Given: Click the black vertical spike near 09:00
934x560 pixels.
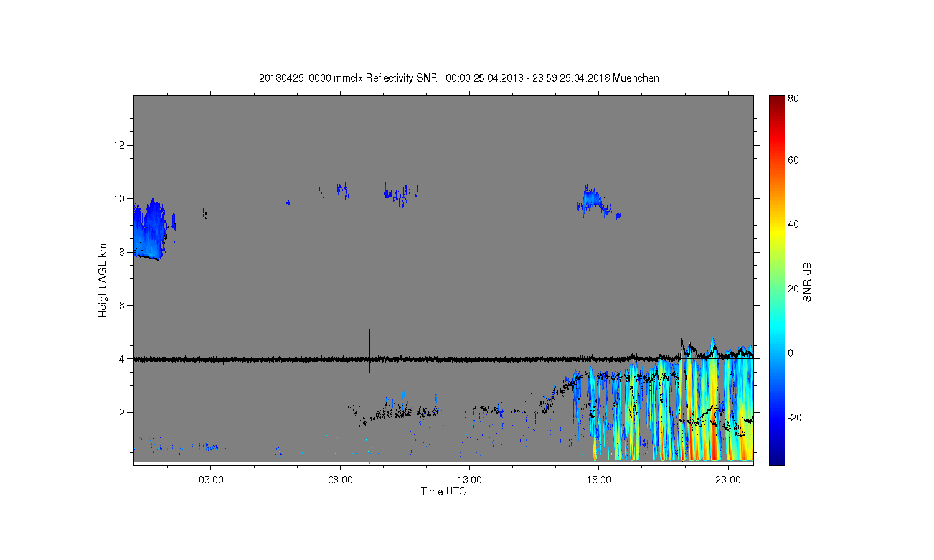Looking at the screenshot, I should (370, 343).
